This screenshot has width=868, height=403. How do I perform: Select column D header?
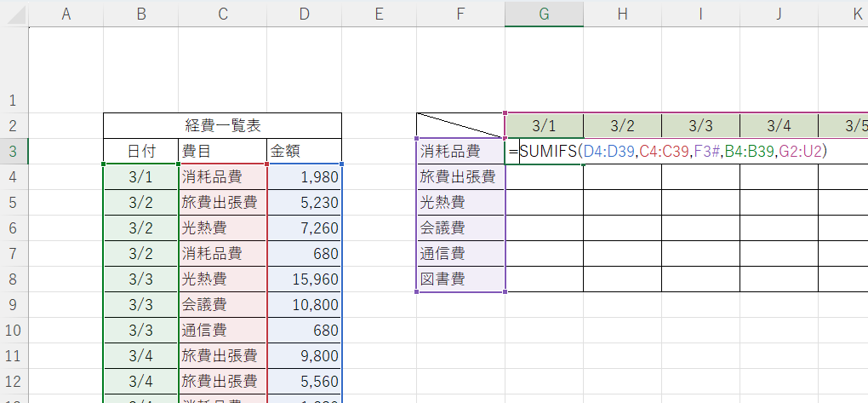click(x=304, y=13)
